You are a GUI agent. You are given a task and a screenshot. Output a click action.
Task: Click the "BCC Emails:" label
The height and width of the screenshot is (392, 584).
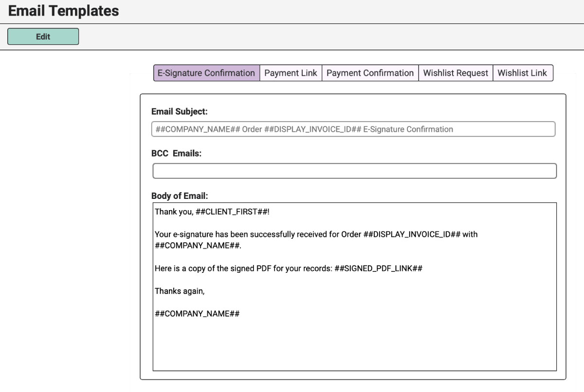tap(176, 153)
